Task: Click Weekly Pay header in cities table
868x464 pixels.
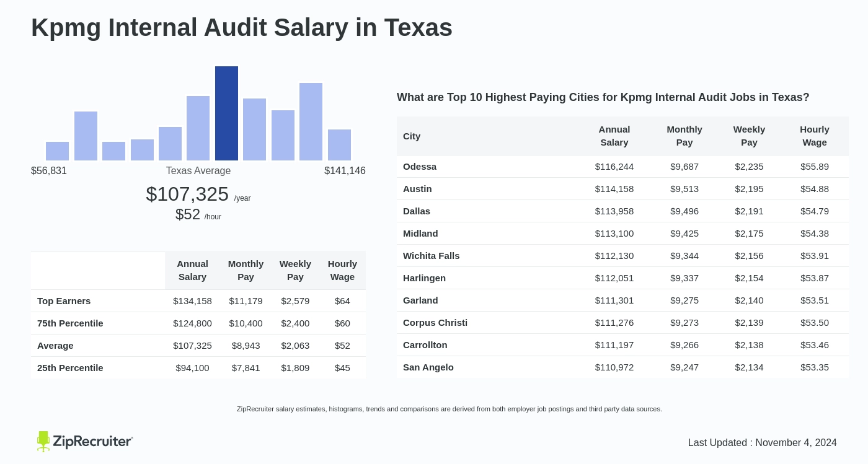Action: (x=749, y=136)
